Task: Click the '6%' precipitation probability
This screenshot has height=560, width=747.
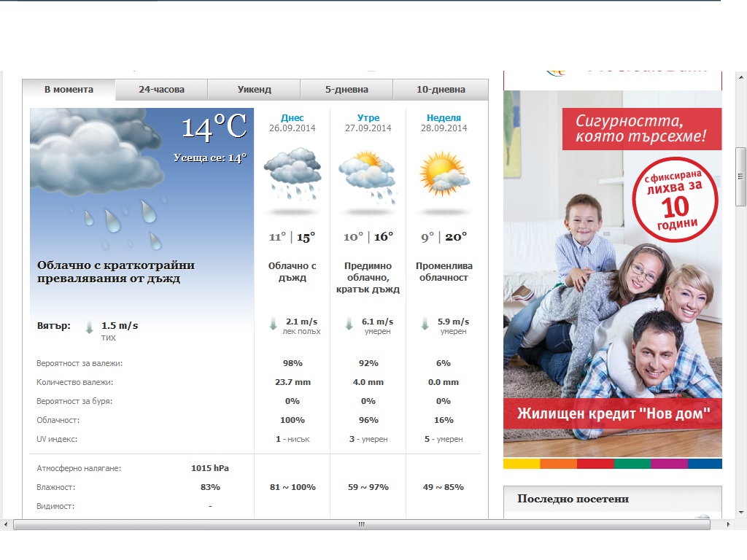Action: pyautogui.click(x=444, y=363)
